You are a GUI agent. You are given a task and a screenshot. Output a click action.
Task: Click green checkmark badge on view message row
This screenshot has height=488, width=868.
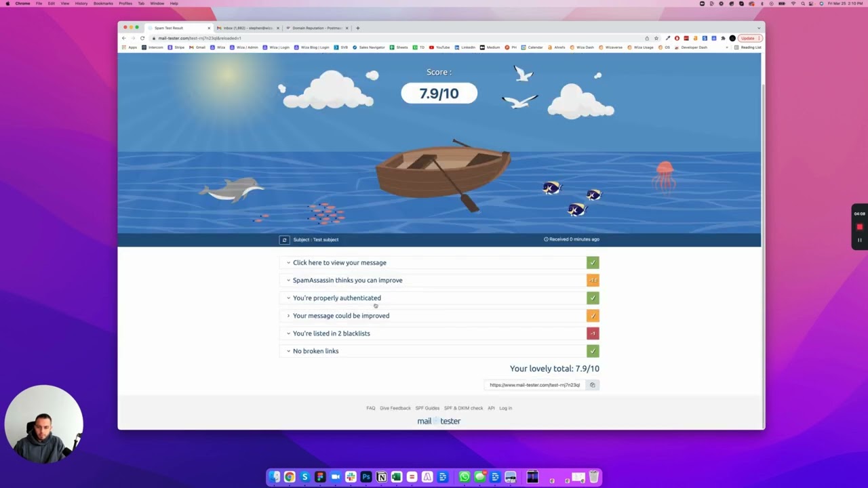(x=593, y=262)
